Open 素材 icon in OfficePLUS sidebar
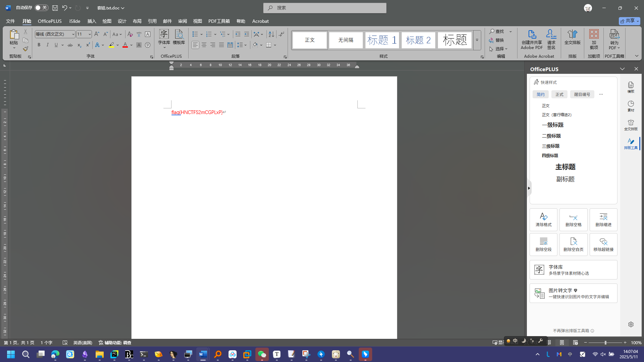This screenshot has height=362, width=644. (631, 106)
